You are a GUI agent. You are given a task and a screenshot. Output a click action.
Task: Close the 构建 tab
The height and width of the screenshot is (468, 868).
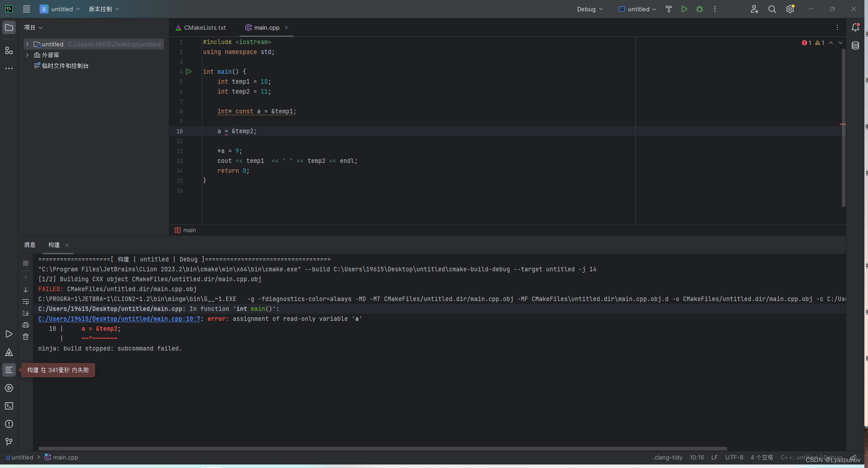click(x=67, y=245)
